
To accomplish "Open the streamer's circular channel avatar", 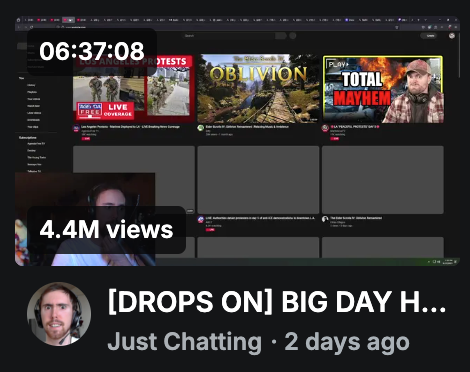I will point(59,314).
